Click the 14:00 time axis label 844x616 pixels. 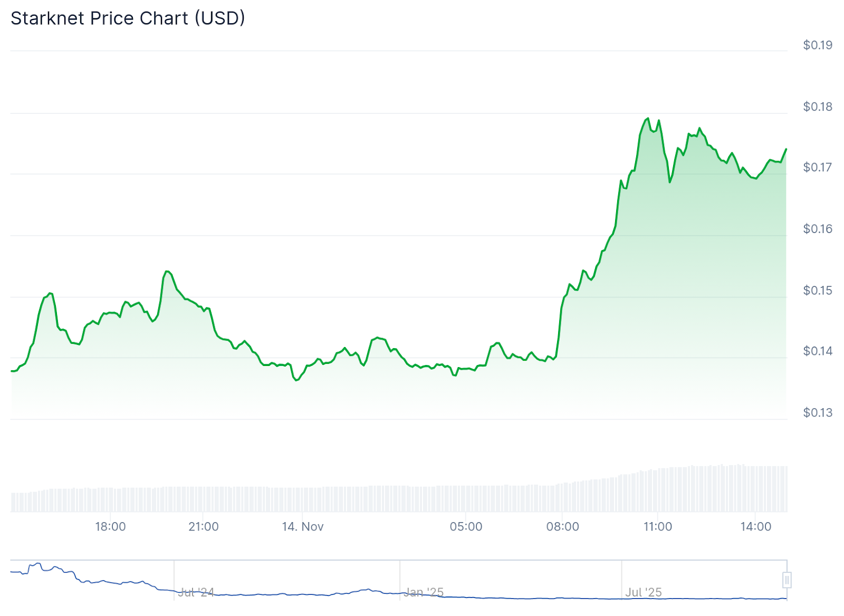click(x=755, y=526)
